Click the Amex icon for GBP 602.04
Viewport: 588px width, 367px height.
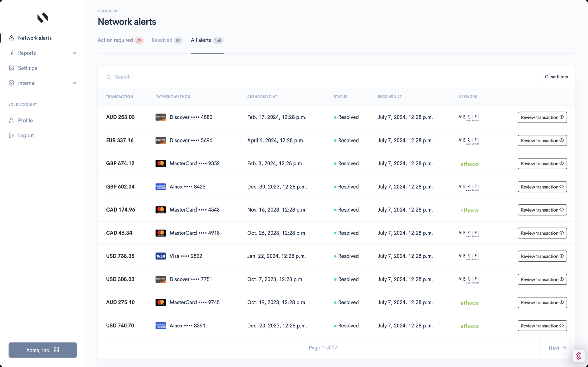tap(160, 186)
